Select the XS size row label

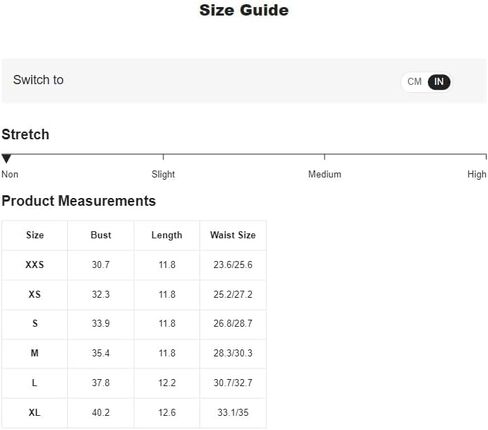(35, 294)
